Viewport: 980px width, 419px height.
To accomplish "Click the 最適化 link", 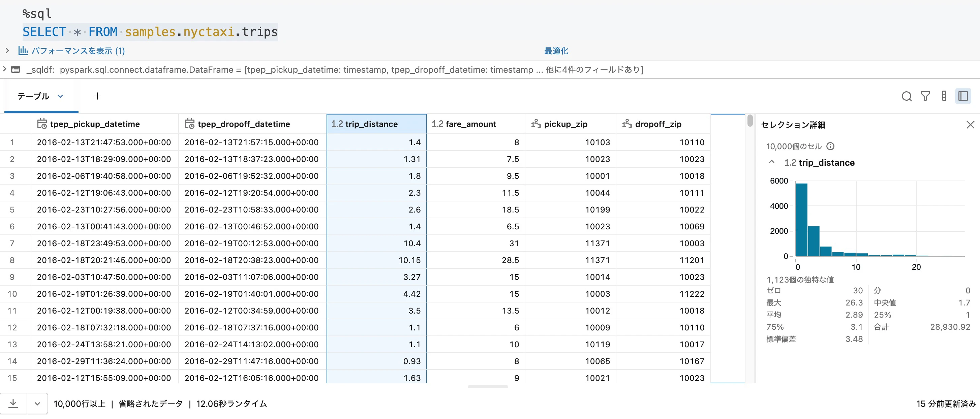I will click(556, 51).
